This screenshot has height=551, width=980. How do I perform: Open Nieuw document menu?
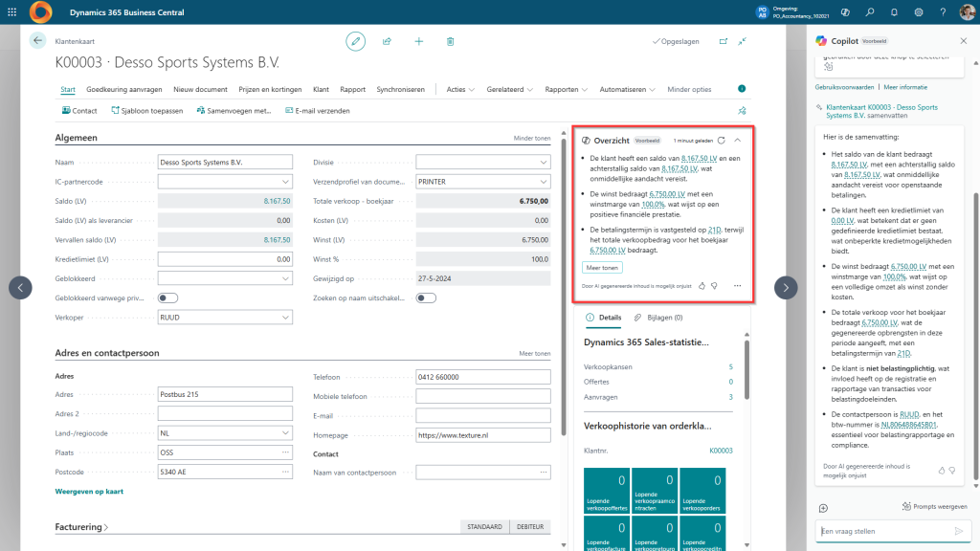200,89
